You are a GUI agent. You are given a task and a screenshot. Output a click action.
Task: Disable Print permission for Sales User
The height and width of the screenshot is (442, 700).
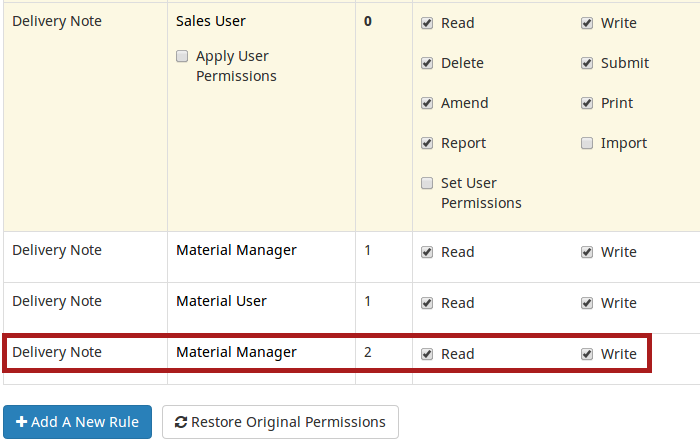pyautogui.click(x=587, y=103)
